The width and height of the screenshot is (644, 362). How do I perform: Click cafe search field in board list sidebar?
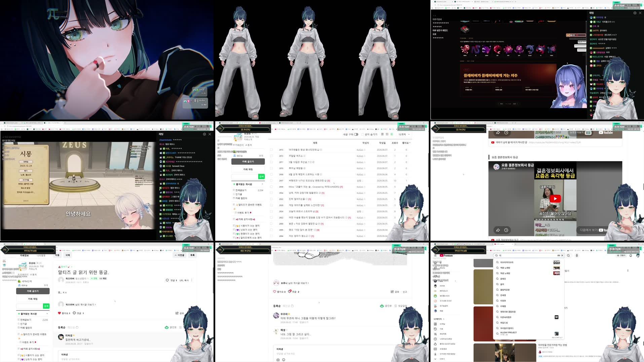click(244, 176)
